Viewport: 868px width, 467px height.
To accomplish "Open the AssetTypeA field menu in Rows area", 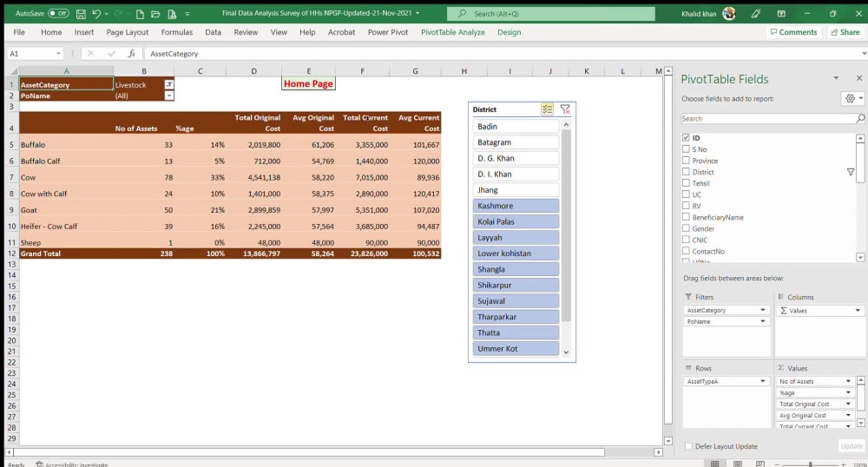I will point(762,381).
